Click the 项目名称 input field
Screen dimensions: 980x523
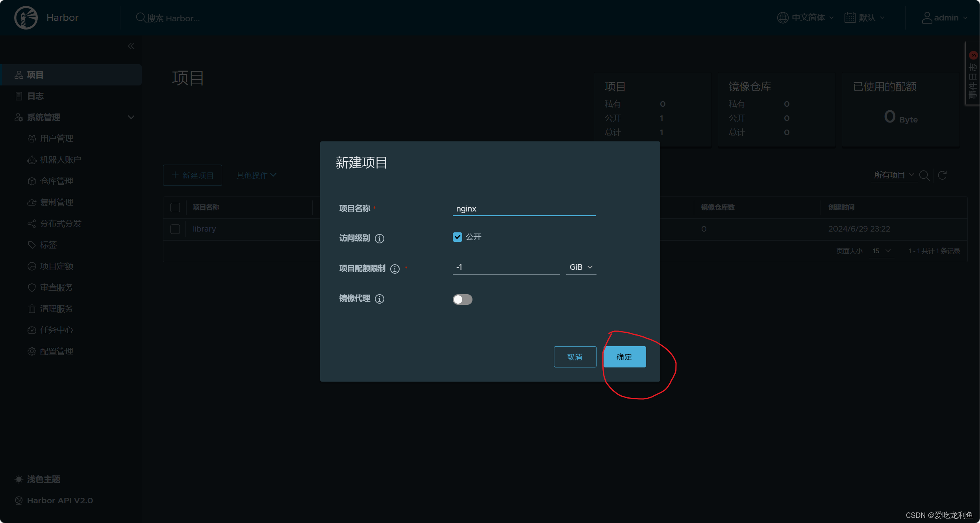point(524,209)
